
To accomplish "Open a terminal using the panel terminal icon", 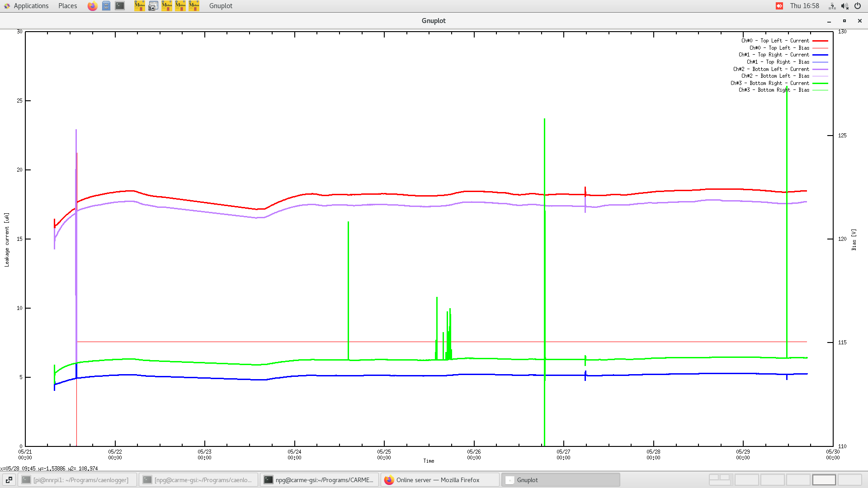I will [119, 6].
